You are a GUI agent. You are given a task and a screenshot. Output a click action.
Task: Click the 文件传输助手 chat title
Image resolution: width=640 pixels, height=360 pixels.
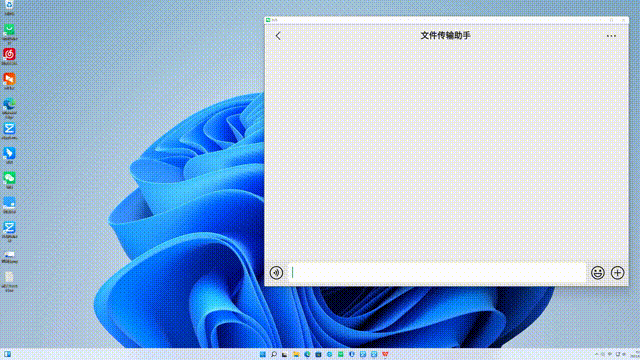[x=445, y=36]
